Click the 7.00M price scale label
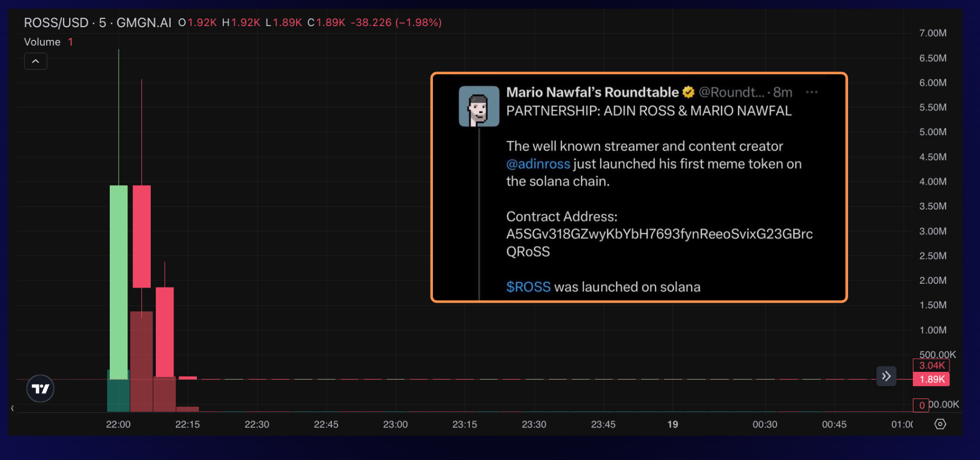This screenshot has height=460, width=980. [x=933, y=33]
